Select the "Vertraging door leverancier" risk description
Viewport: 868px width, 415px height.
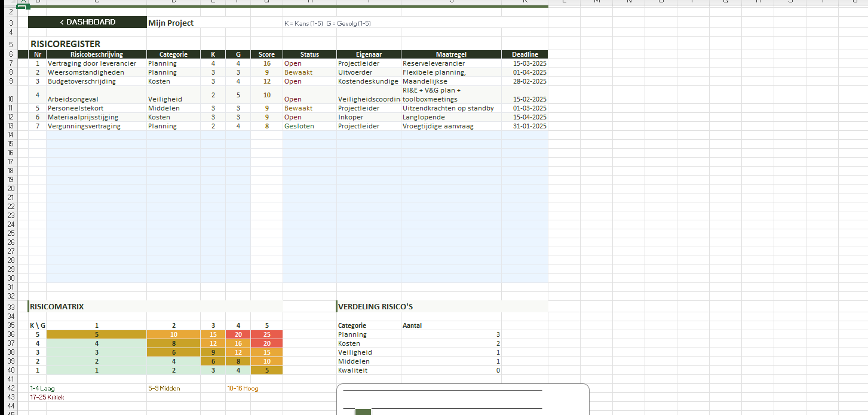coord(92,63)
